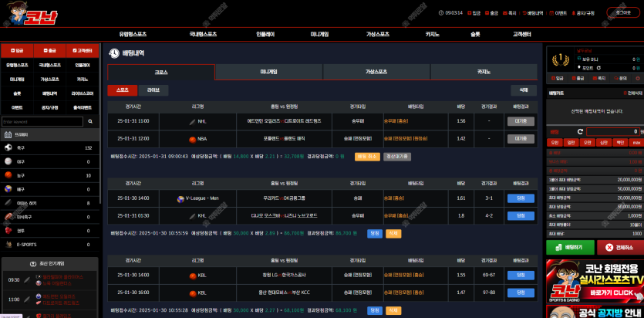Switch to the 크로스 betting history tab
This screenshot has height=318, width=644.
[x=161, y=72]
